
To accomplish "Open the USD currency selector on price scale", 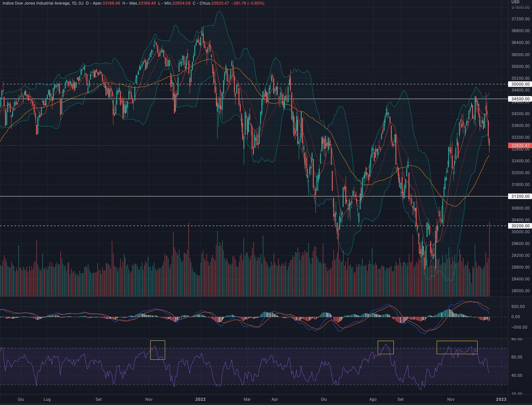I will 515,2.
